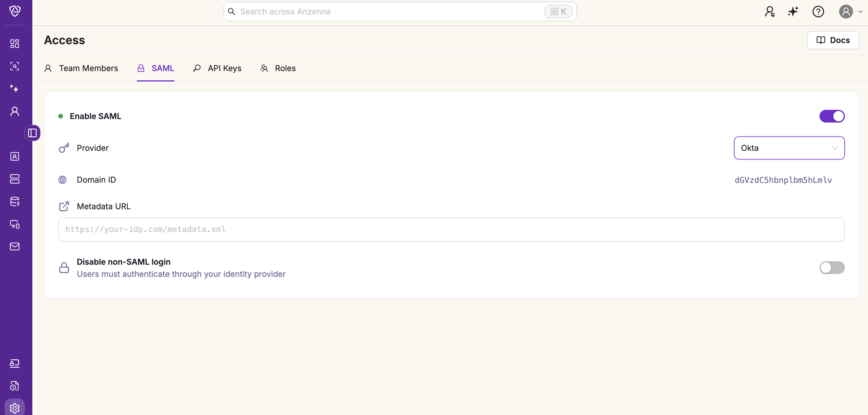Open the settings gear in sidebar
The height and width of the screenshot is (415, 868).
[x=14, y=408]
